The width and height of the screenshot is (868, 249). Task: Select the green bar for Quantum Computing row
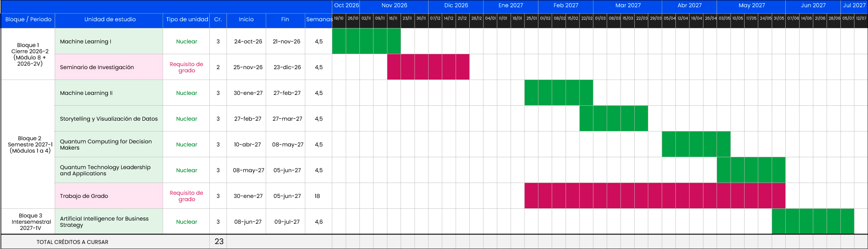[x=696, y=144]
